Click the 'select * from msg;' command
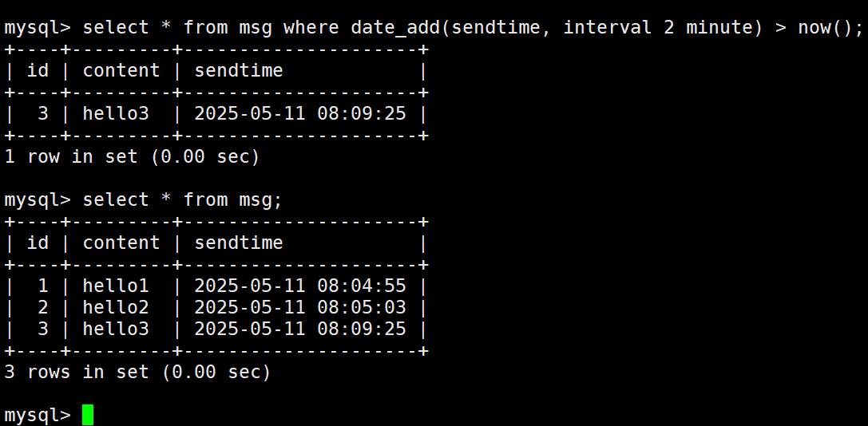The image size is (868, 426). [x=183, y=199]
